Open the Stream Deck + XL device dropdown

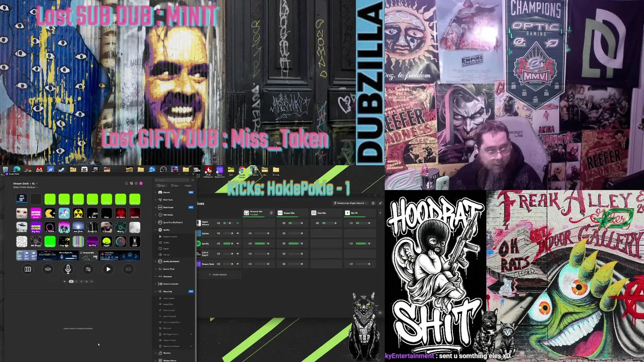tap(25, 184)
